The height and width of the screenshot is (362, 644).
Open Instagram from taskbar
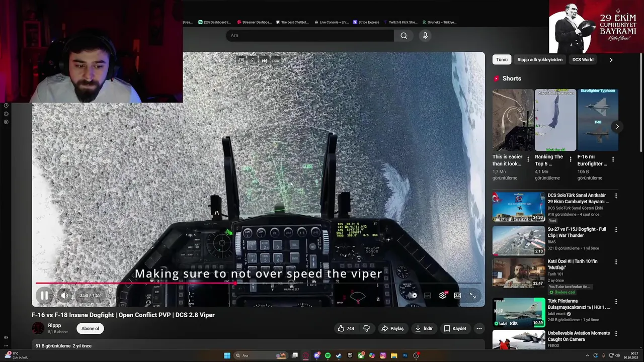383,355
